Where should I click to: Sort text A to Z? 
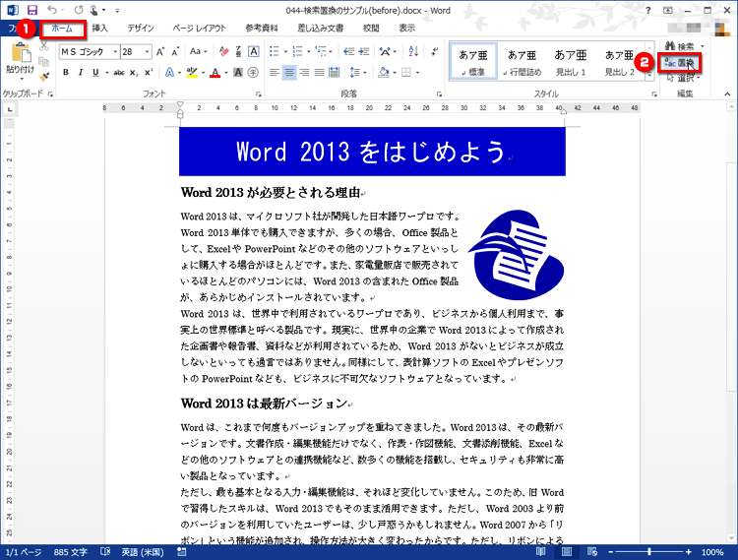(413, 51)
